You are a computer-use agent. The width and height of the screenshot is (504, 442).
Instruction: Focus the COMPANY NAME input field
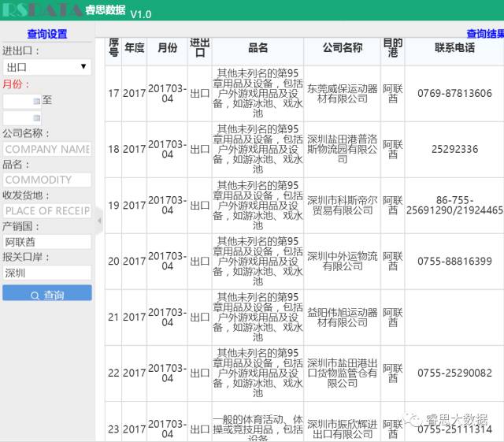pos(47,149)
